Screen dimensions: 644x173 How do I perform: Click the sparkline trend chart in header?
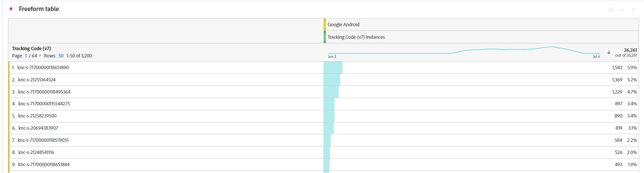(464, 51)
